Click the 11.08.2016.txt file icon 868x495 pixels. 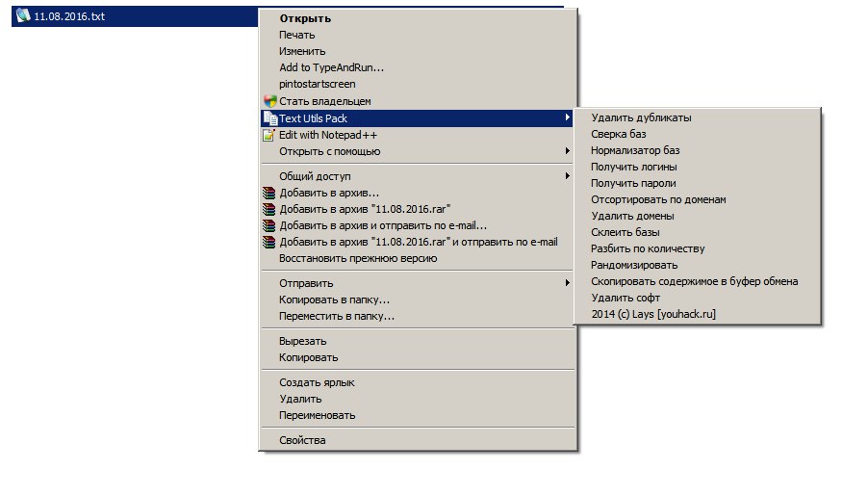(23, 17)
